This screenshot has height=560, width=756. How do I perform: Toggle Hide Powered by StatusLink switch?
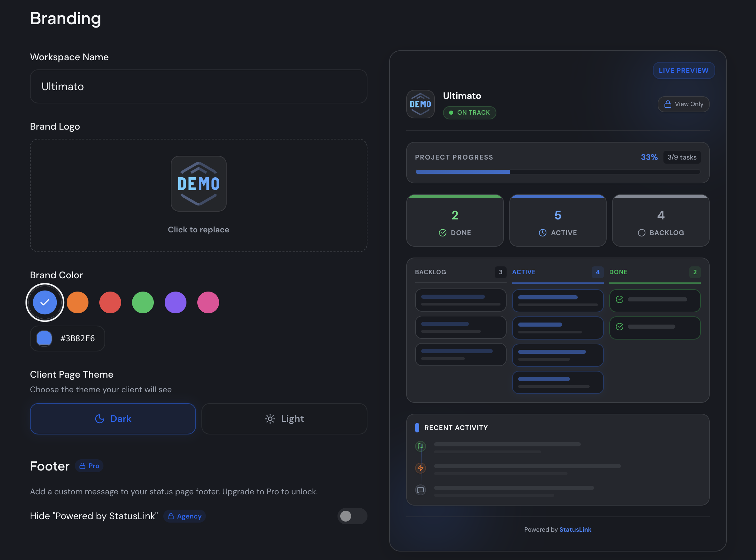352,516
